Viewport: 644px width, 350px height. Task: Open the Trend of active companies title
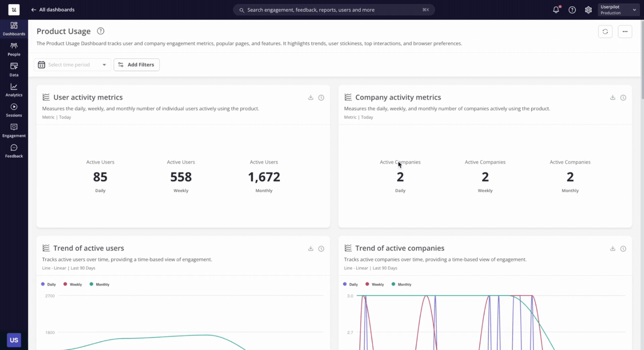[400, 248]
